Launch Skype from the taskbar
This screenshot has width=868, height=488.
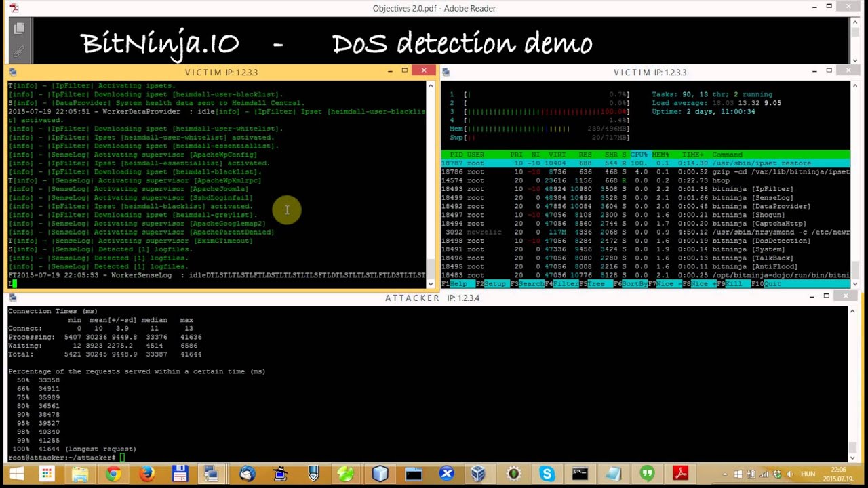tap(547, 474)
